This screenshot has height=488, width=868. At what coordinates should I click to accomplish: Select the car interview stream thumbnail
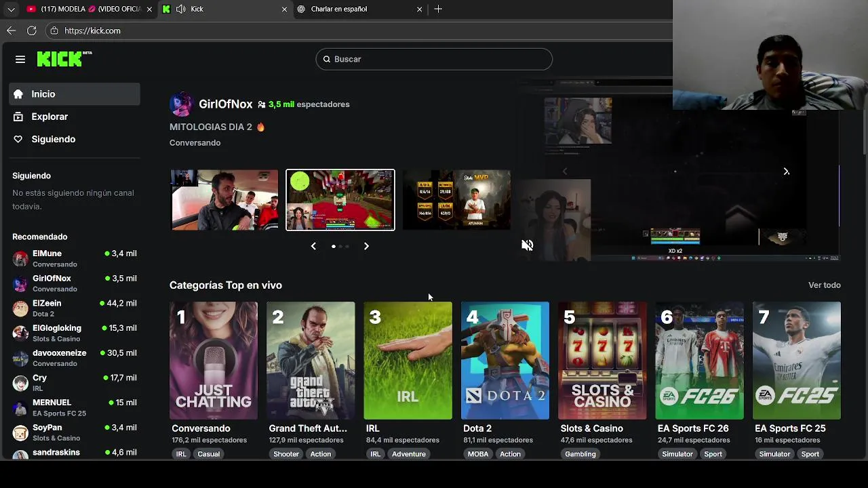[224, 200]
